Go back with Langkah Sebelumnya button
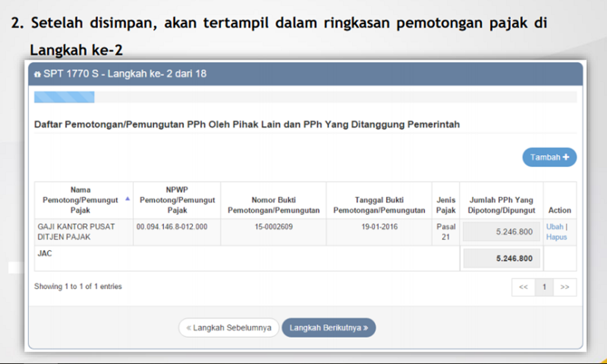This screenshot has height=364, width=607. tap(229, 328)
